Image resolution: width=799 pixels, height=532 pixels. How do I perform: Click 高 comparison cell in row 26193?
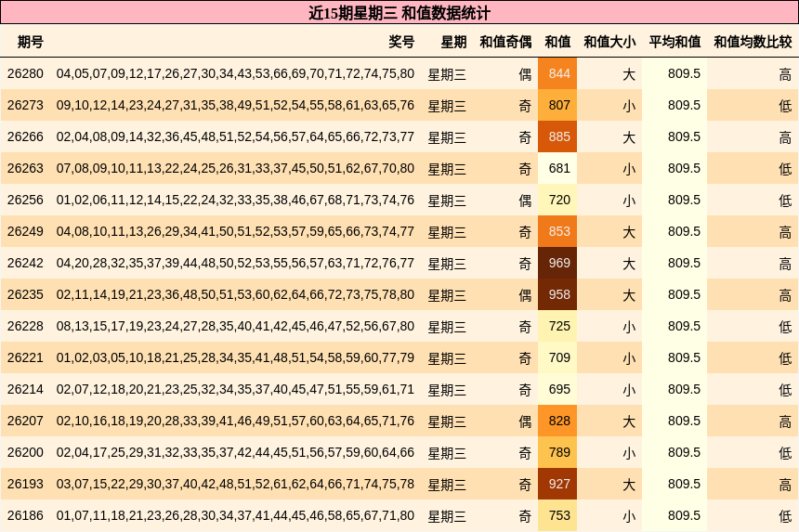785,485
